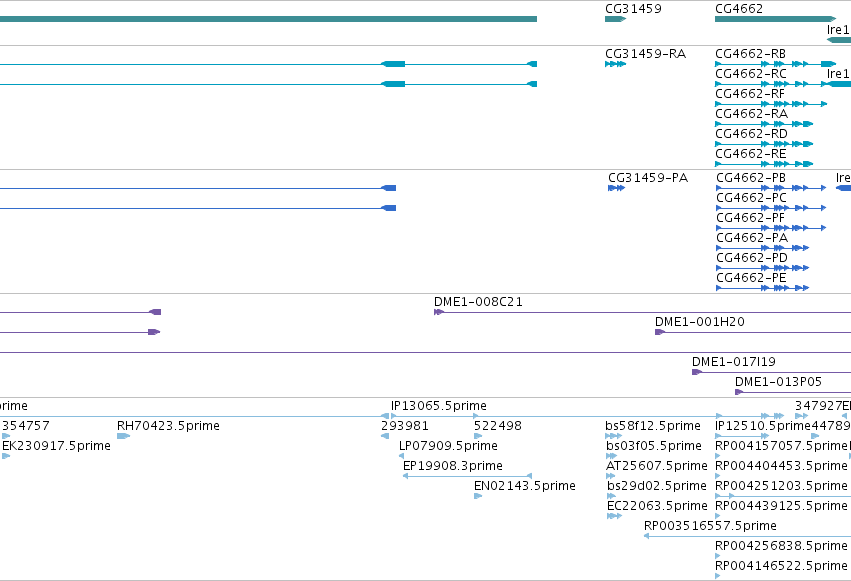Click the DME1-013P05 clone feature
Image resolution: width=851 pixels, height=581 pixels.
point(778,382)
